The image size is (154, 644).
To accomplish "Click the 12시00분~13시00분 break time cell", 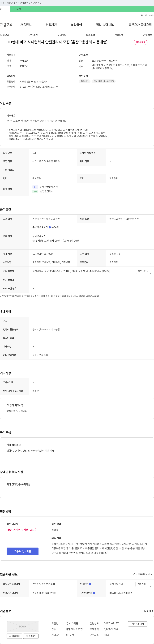I will (x=43, y=254).
